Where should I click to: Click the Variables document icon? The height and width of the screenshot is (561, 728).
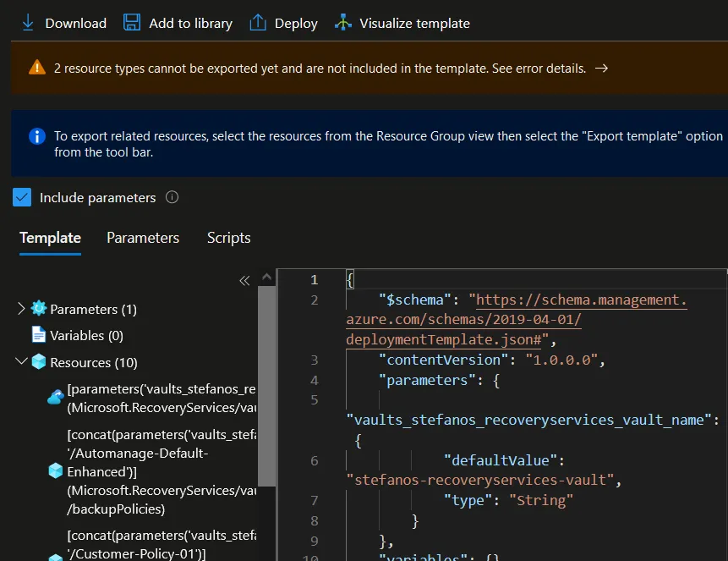click(39, 334)
